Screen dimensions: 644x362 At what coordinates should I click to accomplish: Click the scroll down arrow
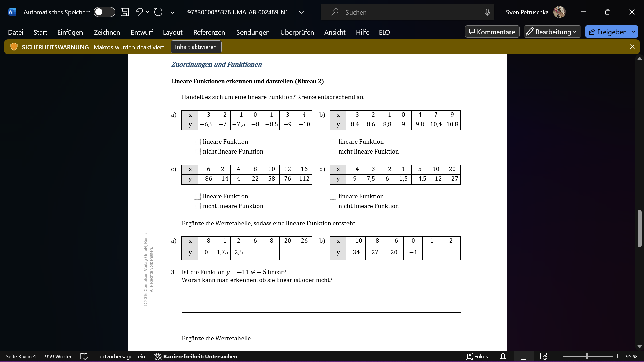tap(640, 346)
